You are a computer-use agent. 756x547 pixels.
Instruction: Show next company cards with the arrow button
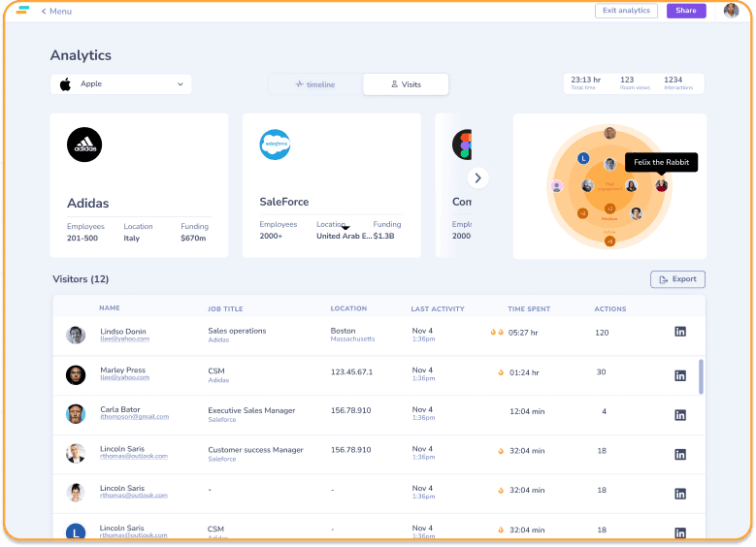477,177
